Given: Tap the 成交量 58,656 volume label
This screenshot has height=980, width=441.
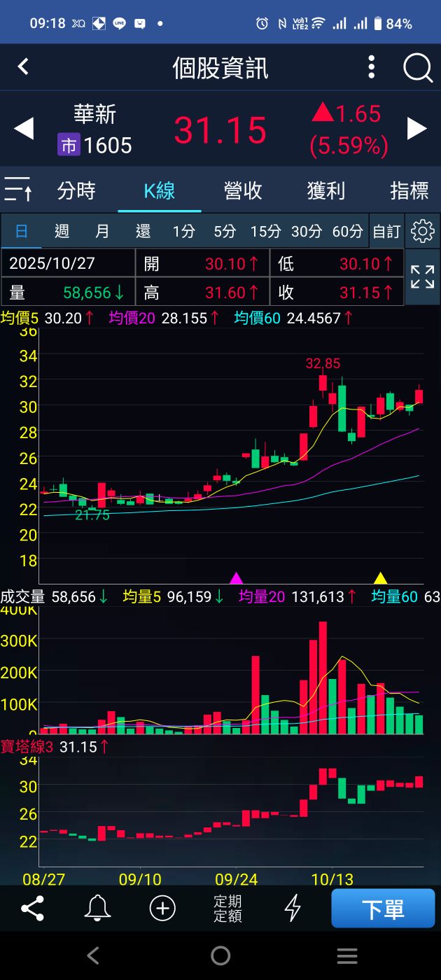Looking at the screenshot, I should coord(55,597).
